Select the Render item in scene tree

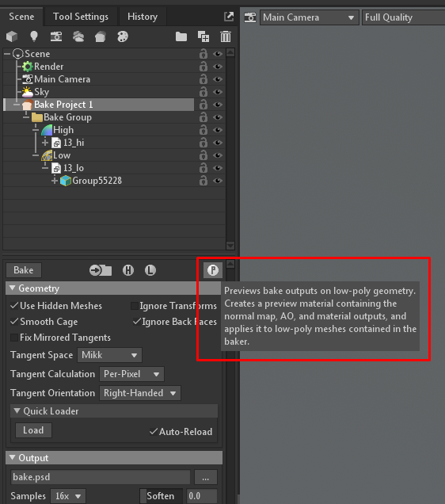click(49, 67)
